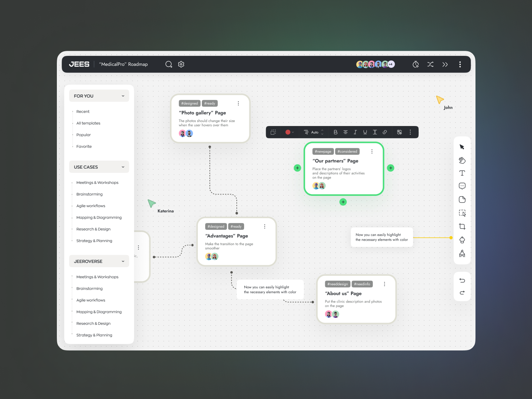Open Recent in the sidebar
532x399 pixels.
(83, 112)
